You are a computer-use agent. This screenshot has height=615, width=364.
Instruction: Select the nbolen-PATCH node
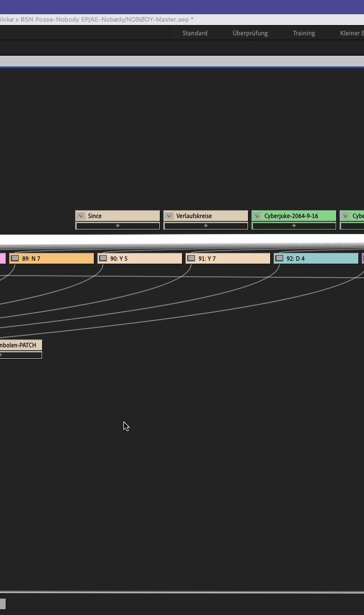point(20,345)
